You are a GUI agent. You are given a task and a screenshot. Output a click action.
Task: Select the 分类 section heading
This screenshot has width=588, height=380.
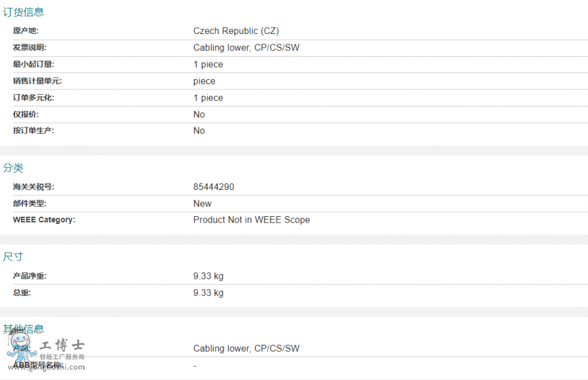(x=13, y=168)
